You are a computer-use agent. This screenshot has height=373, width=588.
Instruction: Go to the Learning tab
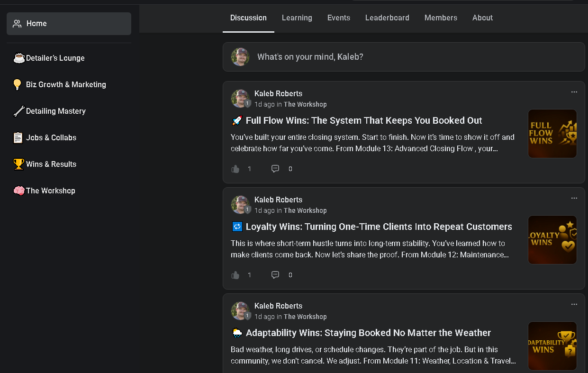(x=297, y=18)
